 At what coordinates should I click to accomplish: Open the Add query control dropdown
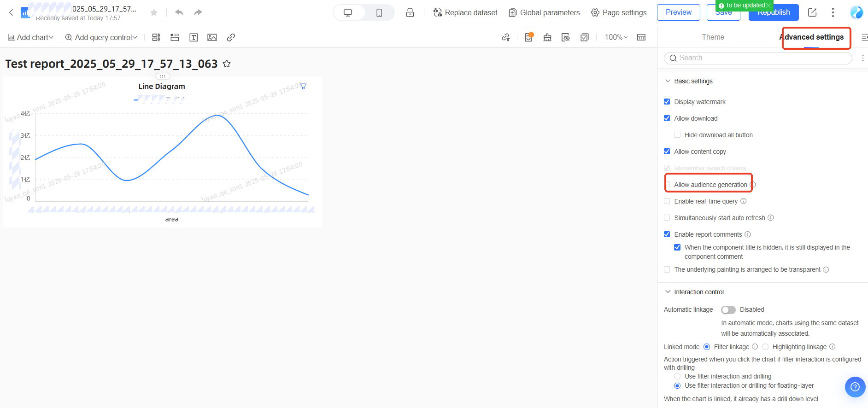pyautogui.click(x=101, y=37)
